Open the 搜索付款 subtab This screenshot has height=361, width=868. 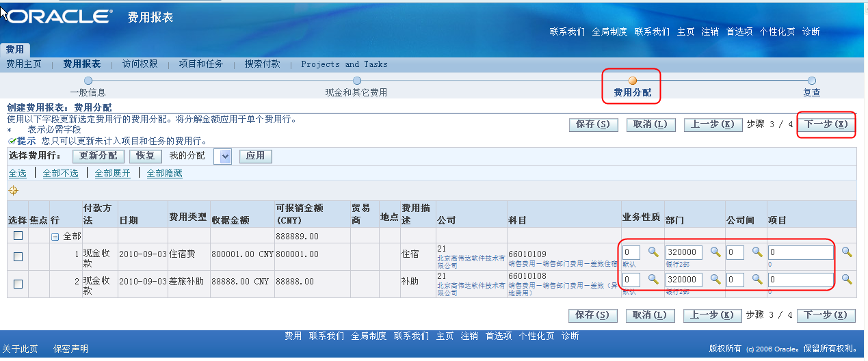tap(263, 64)
